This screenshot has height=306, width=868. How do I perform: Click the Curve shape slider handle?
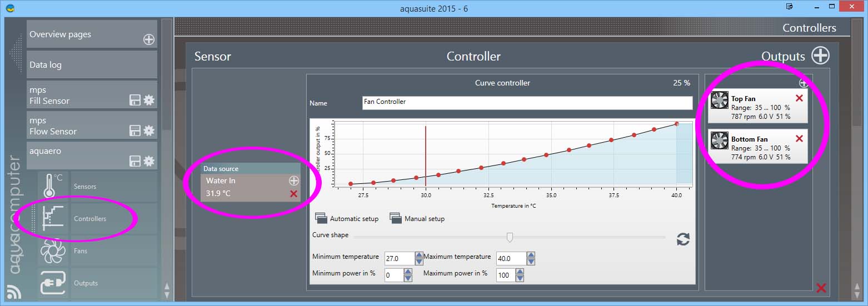510,238
